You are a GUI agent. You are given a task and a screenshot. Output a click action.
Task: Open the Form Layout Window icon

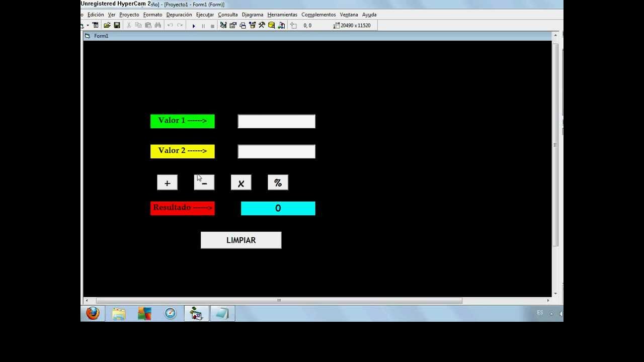click(243, 25)
